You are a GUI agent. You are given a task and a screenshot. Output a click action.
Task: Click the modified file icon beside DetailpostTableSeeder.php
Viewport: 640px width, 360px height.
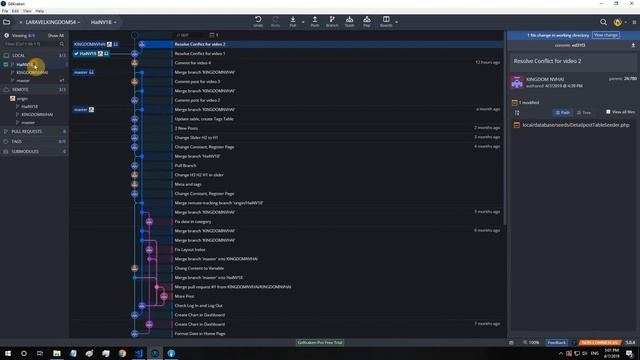click(x=516, y=125)
